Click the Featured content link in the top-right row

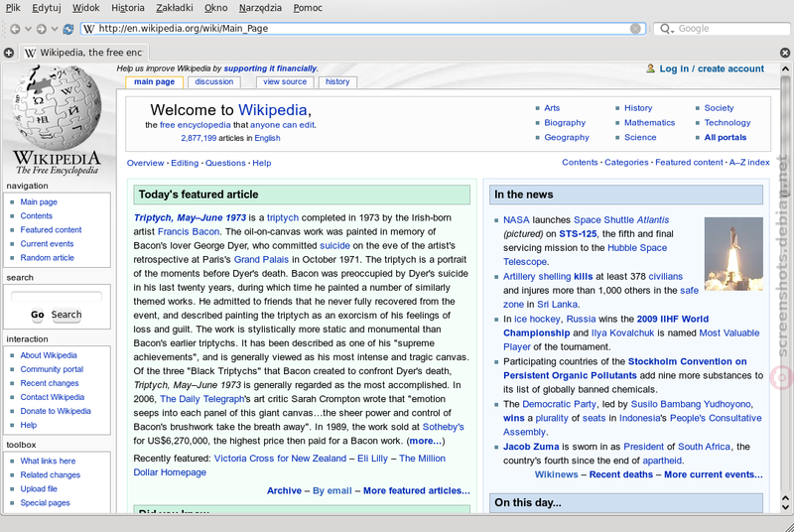[689, 163]
